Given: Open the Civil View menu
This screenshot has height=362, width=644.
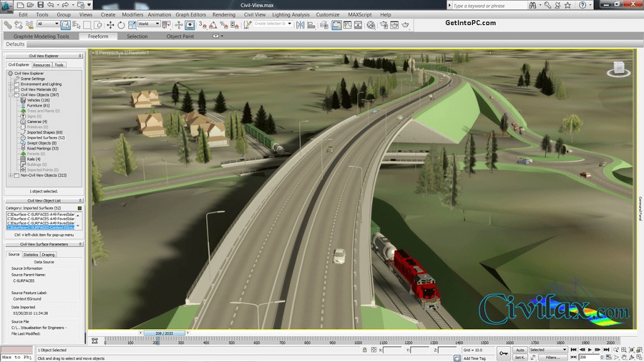Looking at the screenshot, I should [255, 14].
